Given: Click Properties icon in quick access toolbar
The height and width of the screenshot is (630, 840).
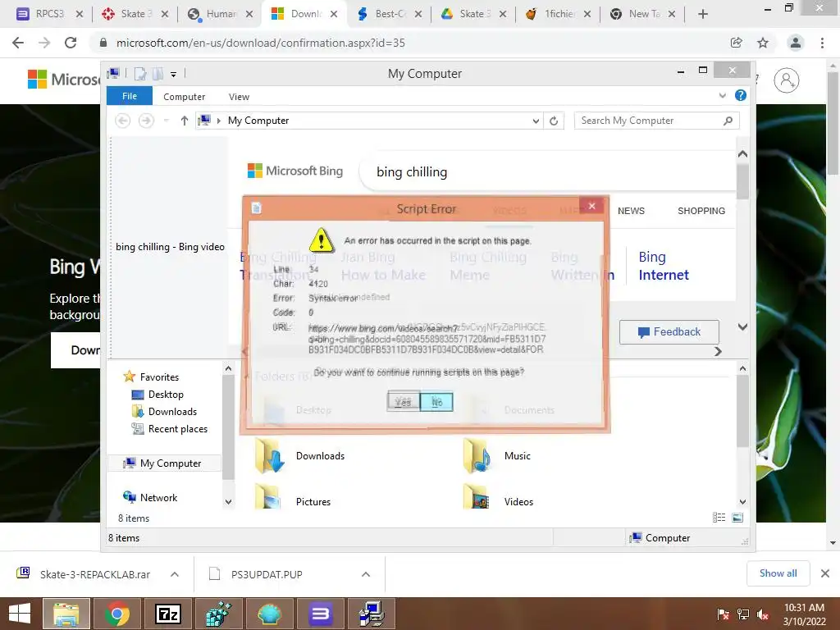Looking at the screenshot, I should [140, 74].
